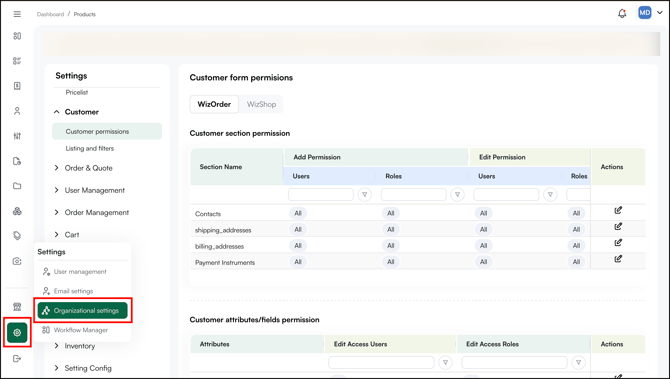
Task: Click All under Add Users for Payment Instruments
Action: (298, 262)
